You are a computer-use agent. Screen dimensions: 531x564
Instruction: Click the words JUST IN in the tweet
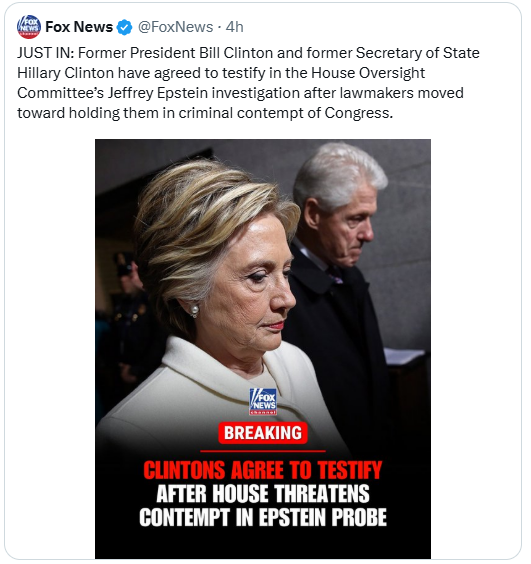point(45,53)
